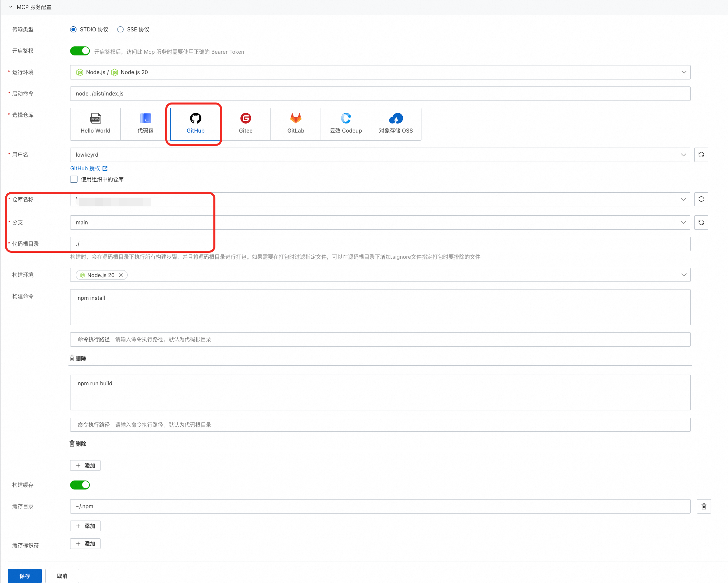The height and width of the screenshot is (583, 728).
Task: Choose 对象存储 OSS as source
Action: click(396, 124)
